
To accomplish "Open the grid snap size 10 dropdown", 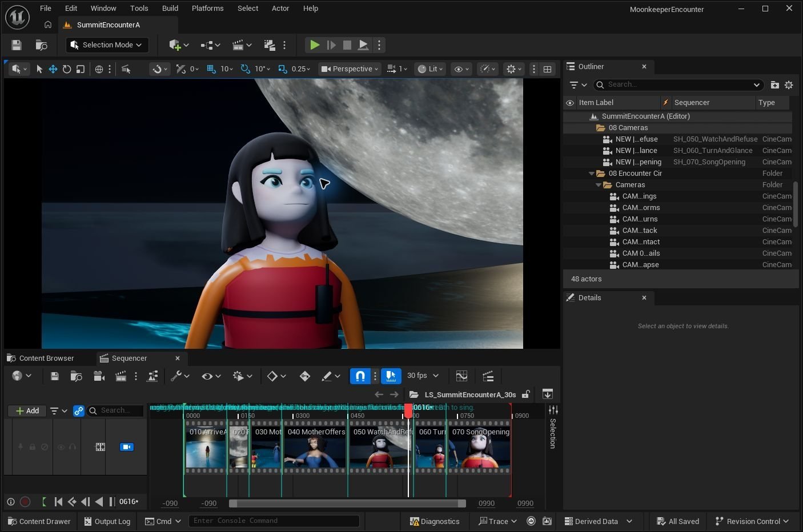I will [x=227, y=69].
